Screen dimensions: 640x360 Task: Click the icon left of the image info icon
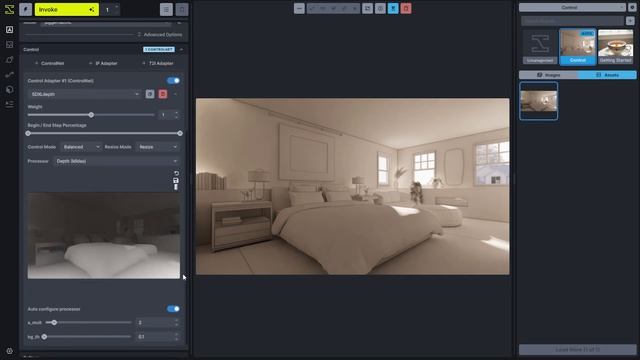coord(367,9)
